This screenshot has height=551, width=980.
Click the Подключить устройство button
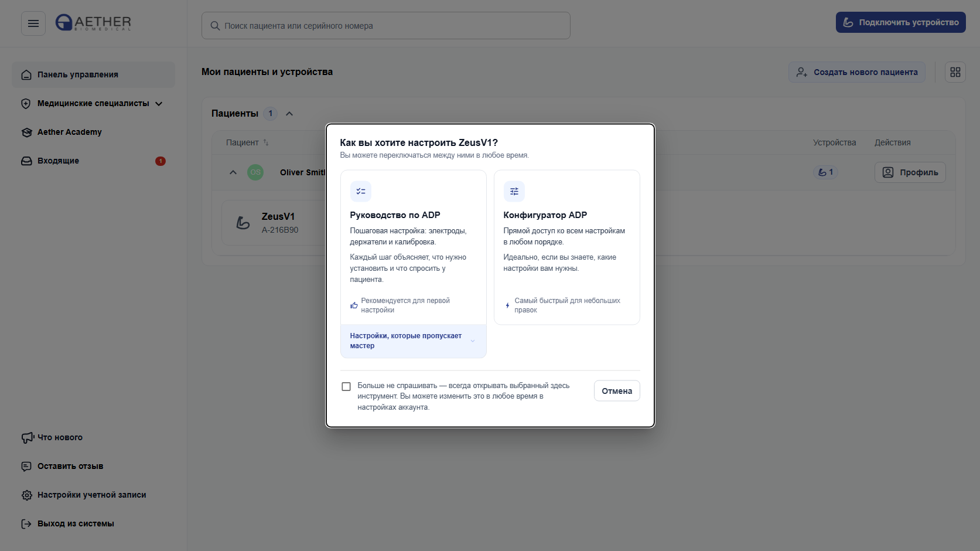(x=901, y=22)
